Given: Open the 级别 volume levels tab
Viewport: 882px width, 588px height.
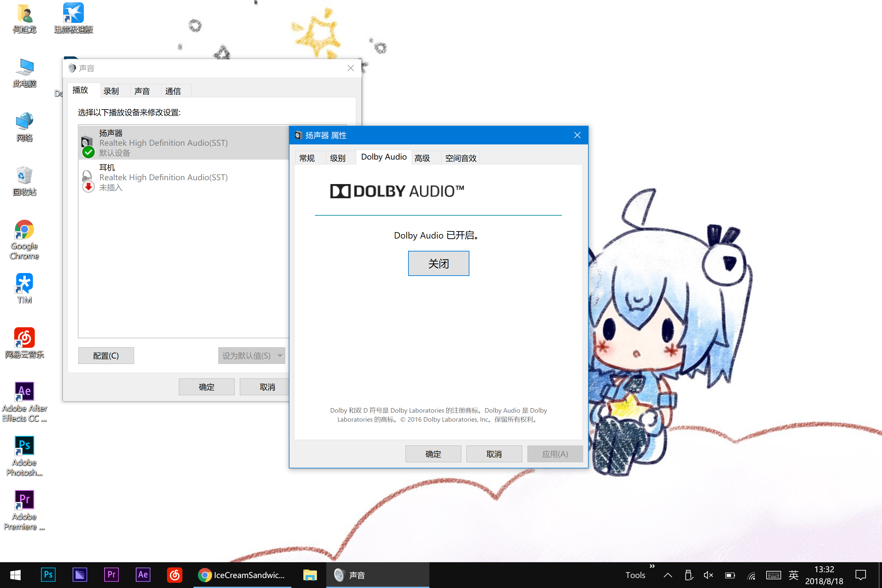Looking at the screenshot, I should click(x=338, y=158).
